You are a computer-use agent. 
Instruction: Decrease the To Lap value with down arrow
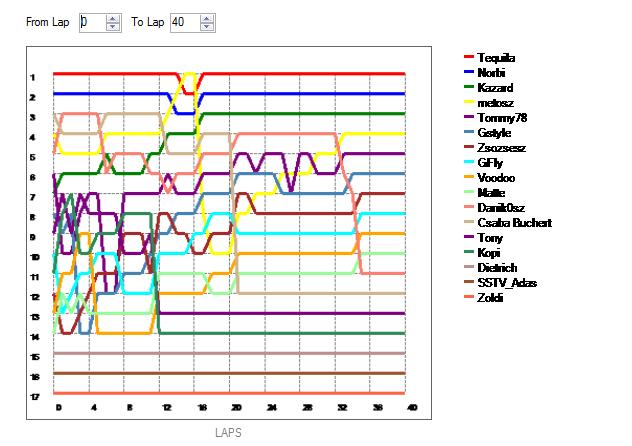[207, 27]
